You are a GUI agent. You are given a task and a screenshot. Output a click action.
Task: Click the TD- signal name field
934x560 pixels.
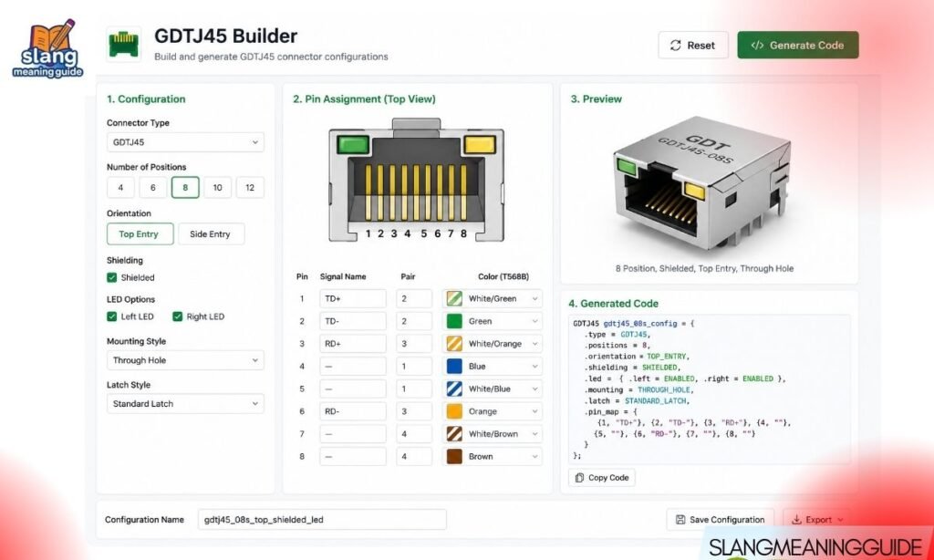click(x=353, y=321)
